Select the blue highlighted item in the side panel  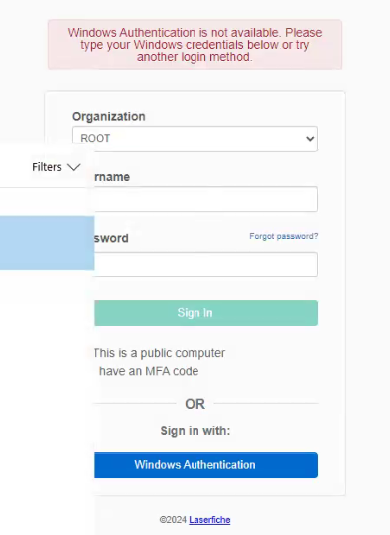tap(47, 243)
